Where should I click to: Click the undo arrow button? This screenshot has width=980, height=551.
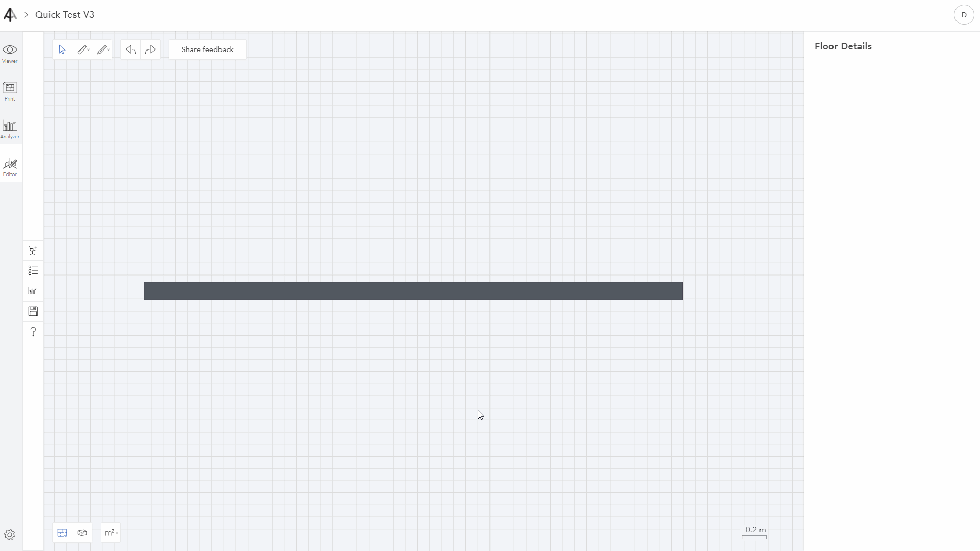pyautogui.click(x=131, y=49)
